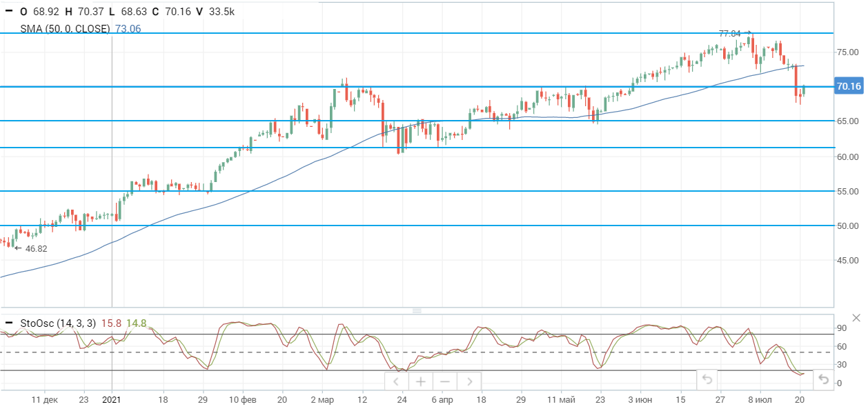The image size is (868, 411).
Task: Click the high value 70.37 in the header
Action: click(91, 11)
